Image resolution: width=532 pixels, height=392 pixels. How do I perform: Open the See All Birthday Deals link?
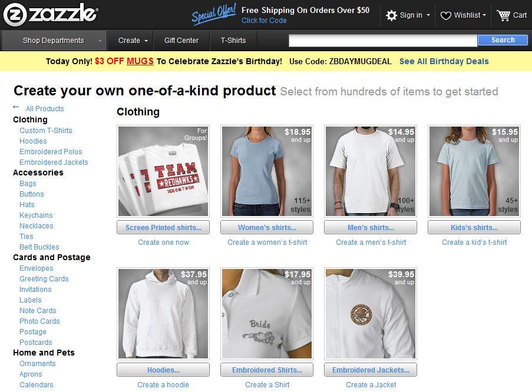444,61
